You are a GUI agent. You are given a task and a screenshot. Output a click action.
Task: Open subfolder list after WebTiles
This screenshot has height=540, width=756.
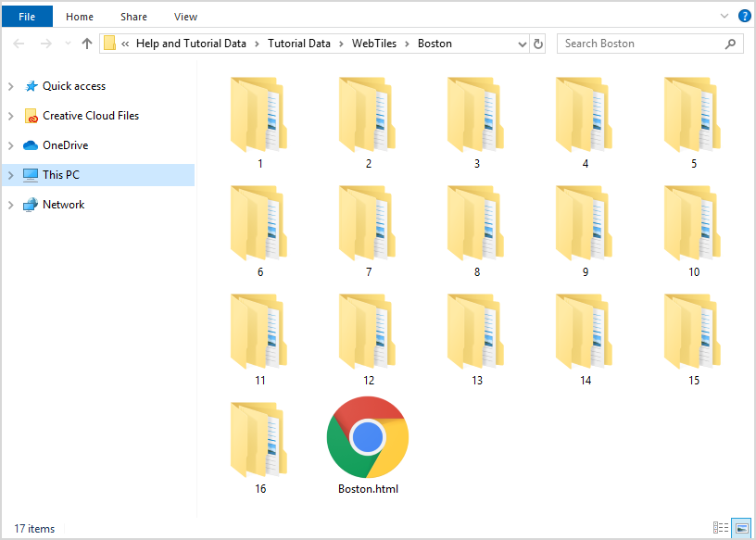coord(407,44)
